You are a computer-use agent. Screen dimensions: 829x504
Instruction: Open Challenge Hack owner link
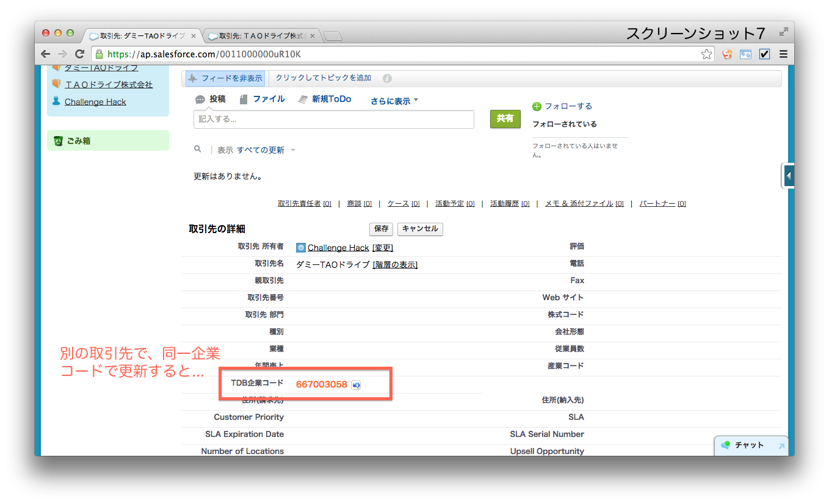338,248
